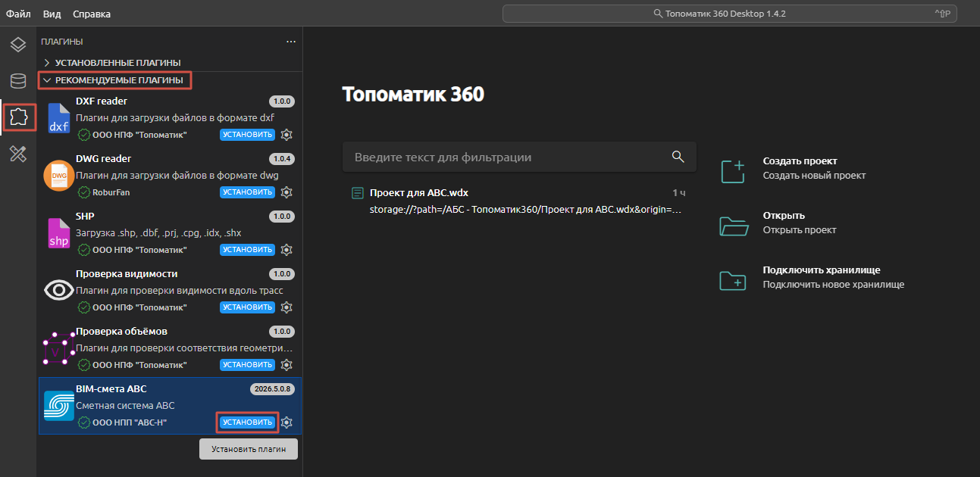Click the Открыть folder icon

(733, 225)
